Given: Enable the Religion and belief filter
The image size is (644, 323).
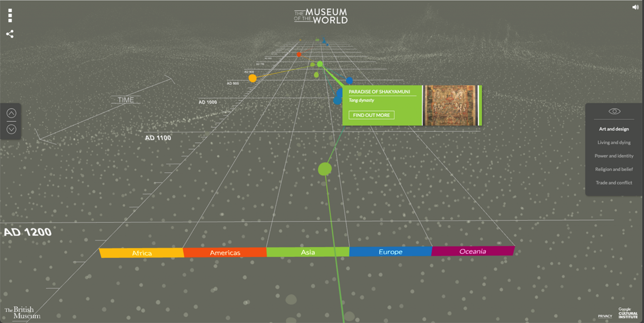Looking at the screenshot, I should (x=613, y=169).
